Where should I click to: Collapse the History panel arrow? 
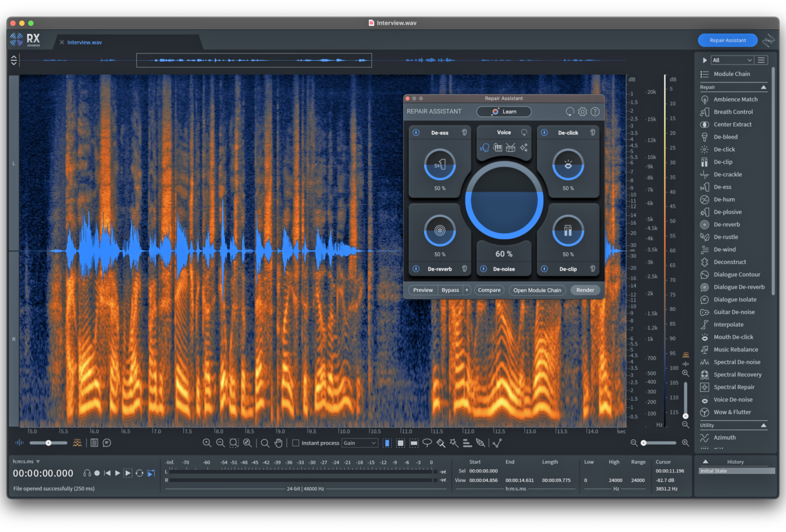[x=705, y=462]
